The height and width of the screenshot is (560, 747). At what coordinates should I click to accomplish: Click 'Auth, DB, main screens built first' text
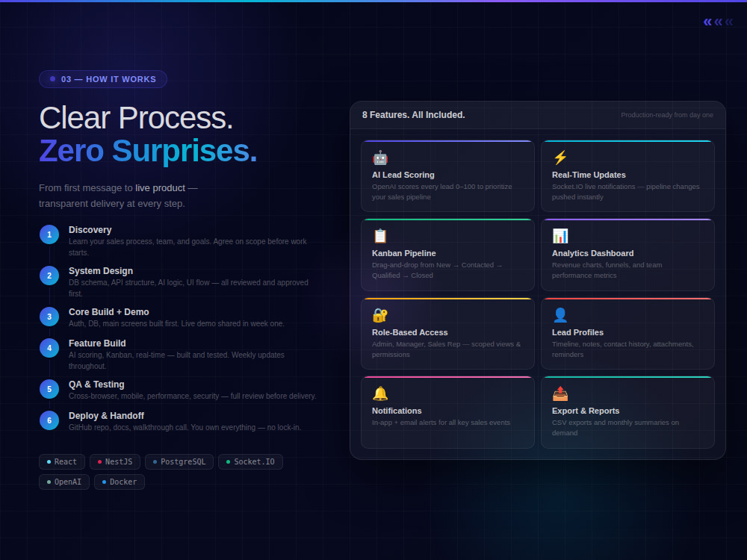176,323
